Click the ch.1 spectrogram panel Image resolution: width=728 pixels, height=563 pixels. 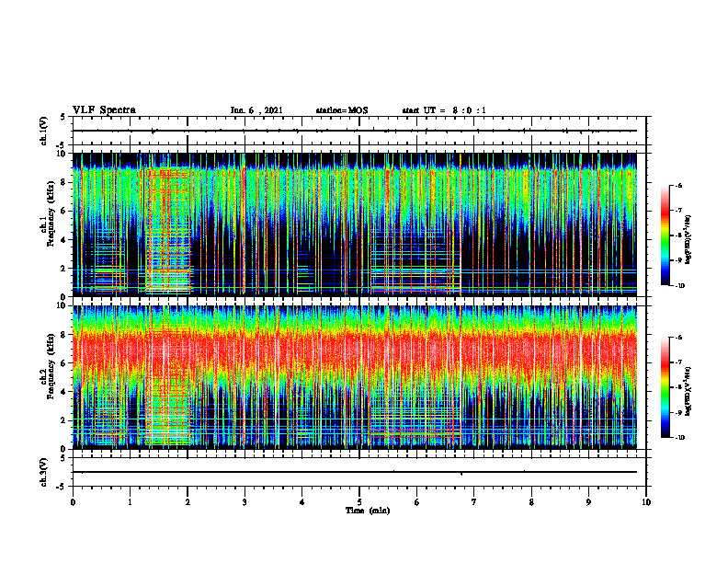tap(355, 224)
